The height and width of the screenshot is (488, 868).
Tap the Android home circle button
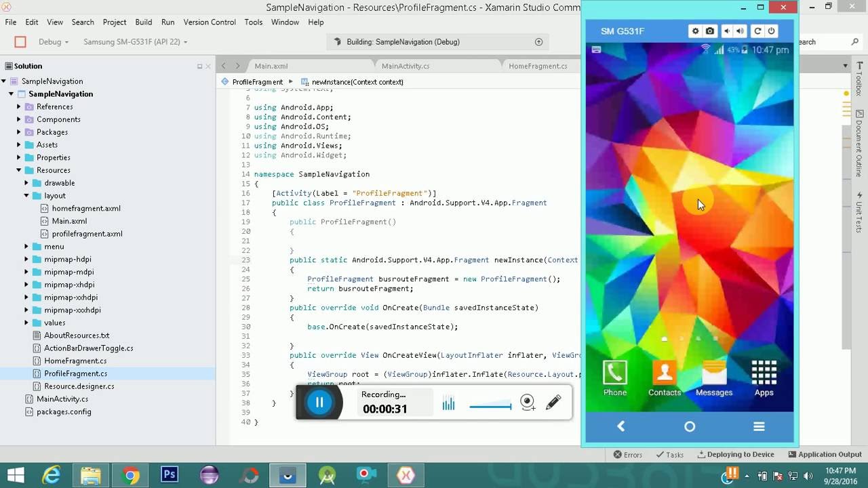pos(690,426)
